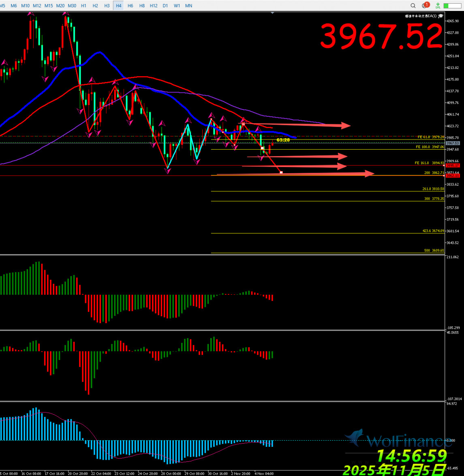Select the 3895.17 red price level tag
Screen dimensions: 464x476
(x=452, y=165)
